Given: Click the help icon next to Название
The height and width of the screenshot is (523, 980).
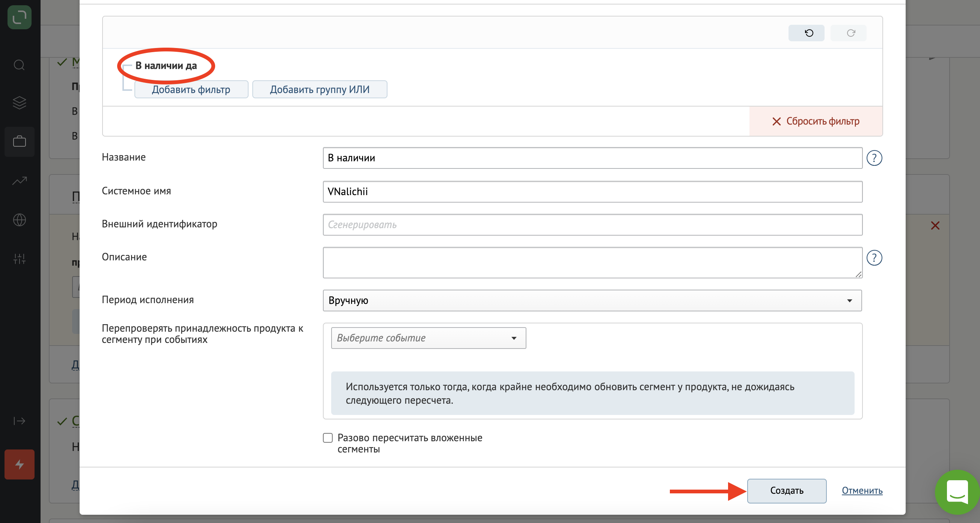Looking at the screenshot, I should click(x=874, y=158).
